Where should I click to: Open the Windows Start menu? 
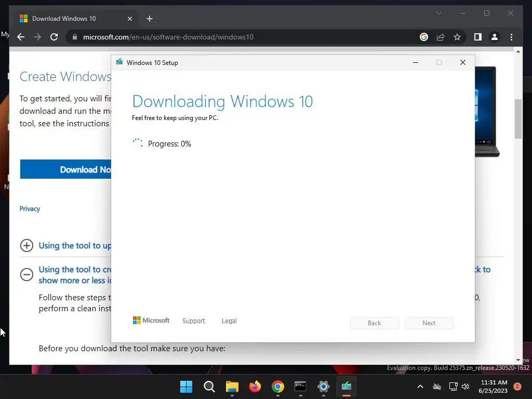click(x=186, y=387)
